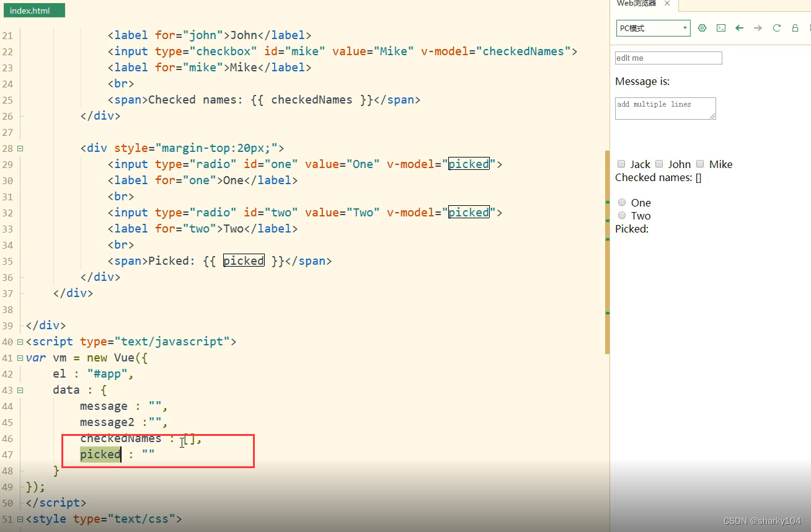Open browser preview settings gear icon

coord(702,28)
